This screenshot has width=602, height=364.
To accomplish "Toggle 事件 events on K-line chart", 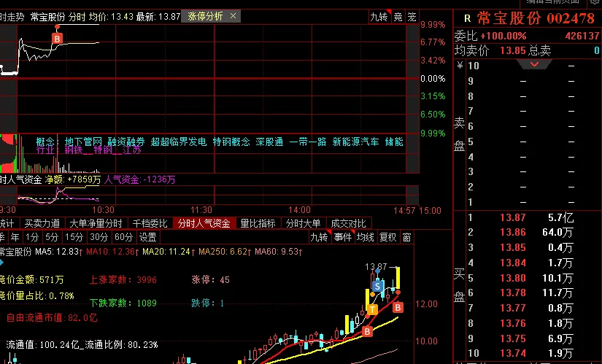I will [342, 237].
